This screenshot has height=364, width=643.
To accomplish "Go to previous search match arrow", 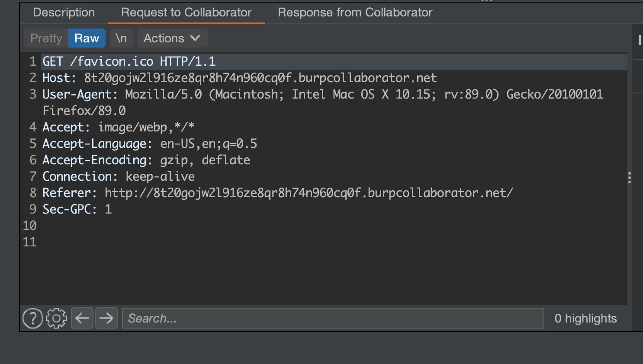I will coord(82,319).
